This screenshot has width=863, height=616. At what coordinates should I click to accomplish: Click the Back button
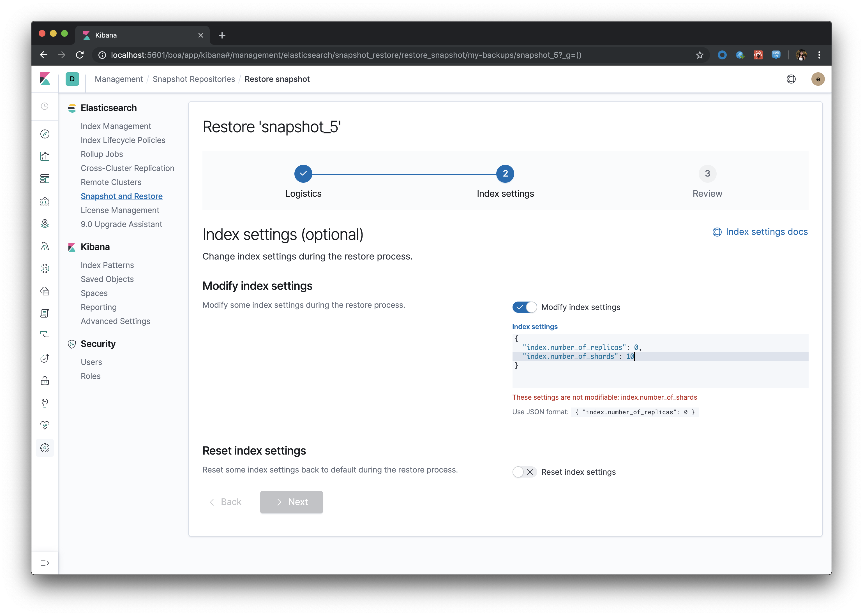(226, 502)
